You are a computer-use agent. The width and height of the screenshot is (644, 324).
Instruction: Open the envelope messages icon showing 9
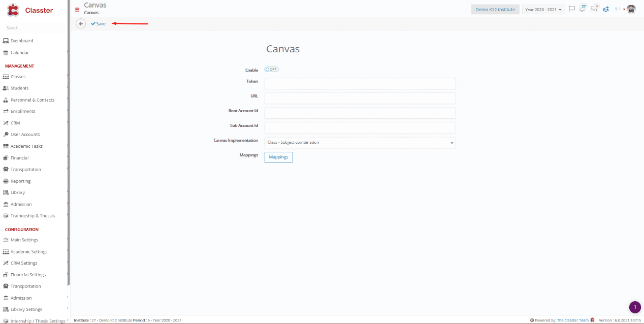pyautogui.click(x=594, y=9)
